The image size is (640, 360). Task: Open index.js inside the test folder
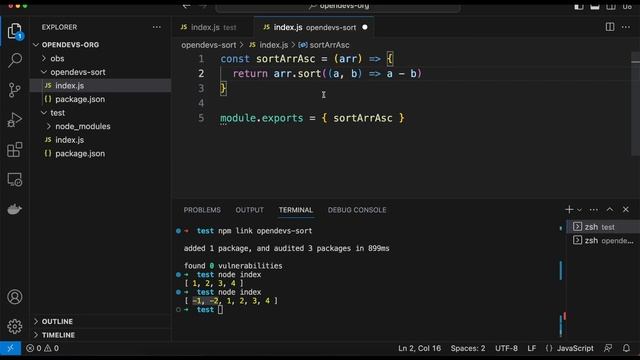click(x=100, y=140)
